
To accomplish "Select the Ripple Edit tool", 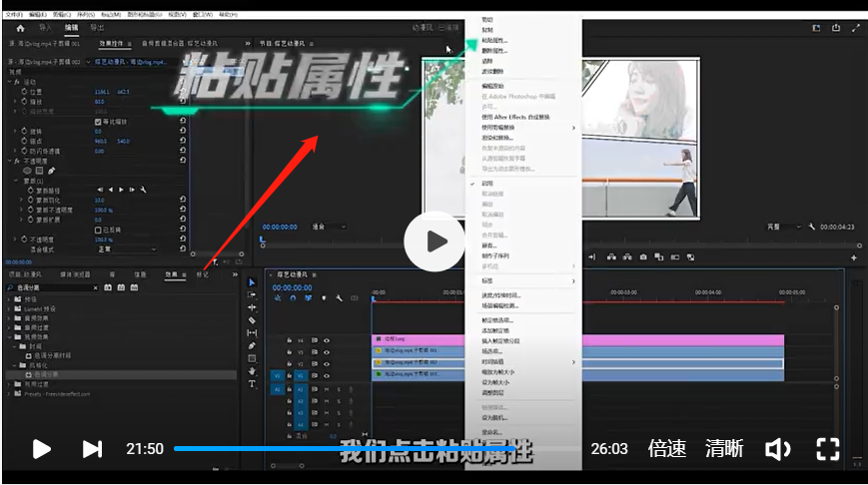I will [252, 307].
